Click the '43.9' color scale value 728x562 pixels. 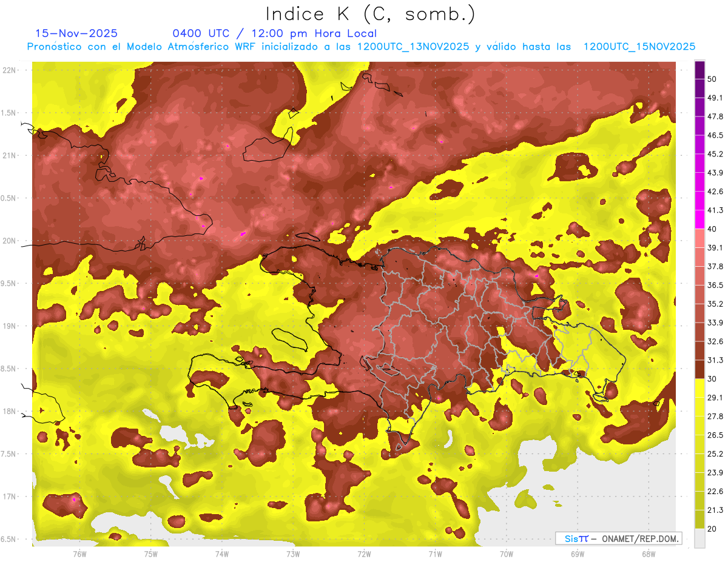tap(715, 173)
